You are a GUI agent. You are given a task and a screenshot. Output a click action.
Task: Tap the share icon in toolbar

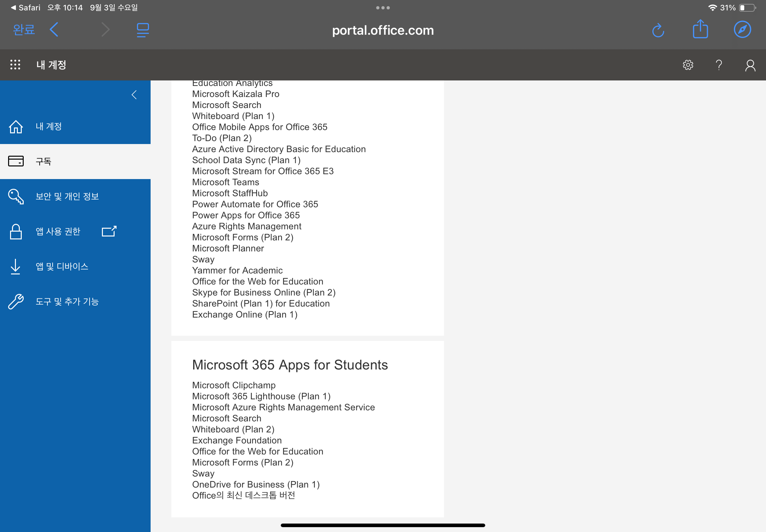(700, 29)
